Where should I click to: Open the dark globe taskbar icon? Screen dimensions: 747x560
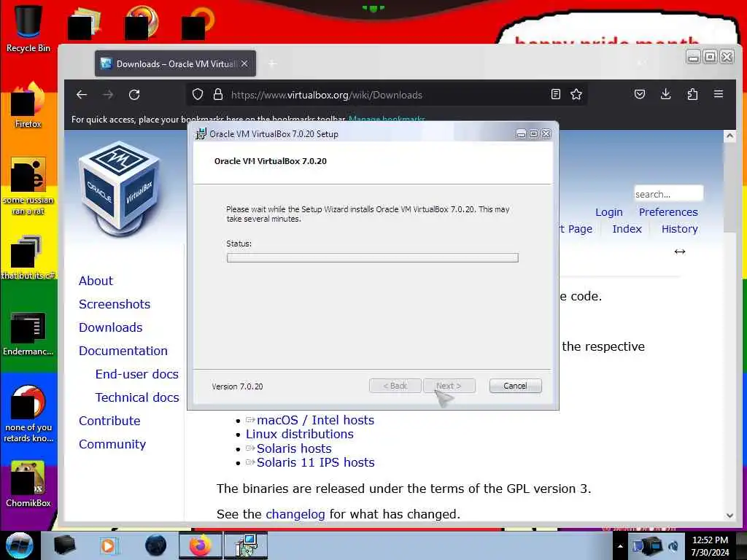tap(156, 545)
